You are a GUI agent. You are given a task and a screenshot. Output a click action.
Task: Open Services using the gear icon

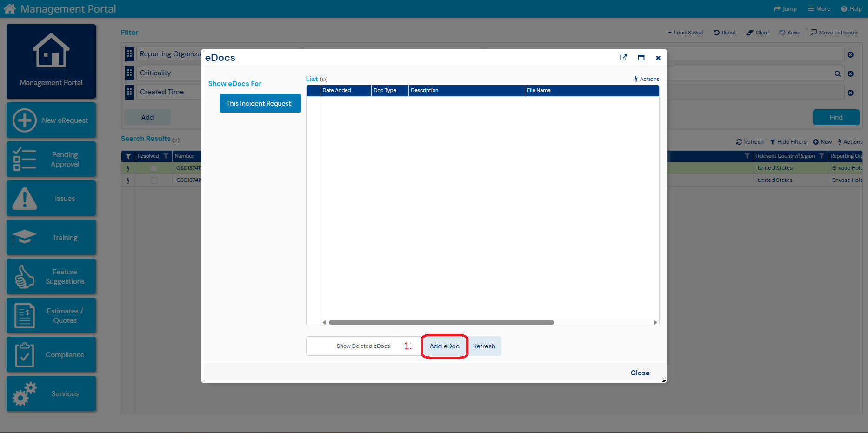click(24, 393)
